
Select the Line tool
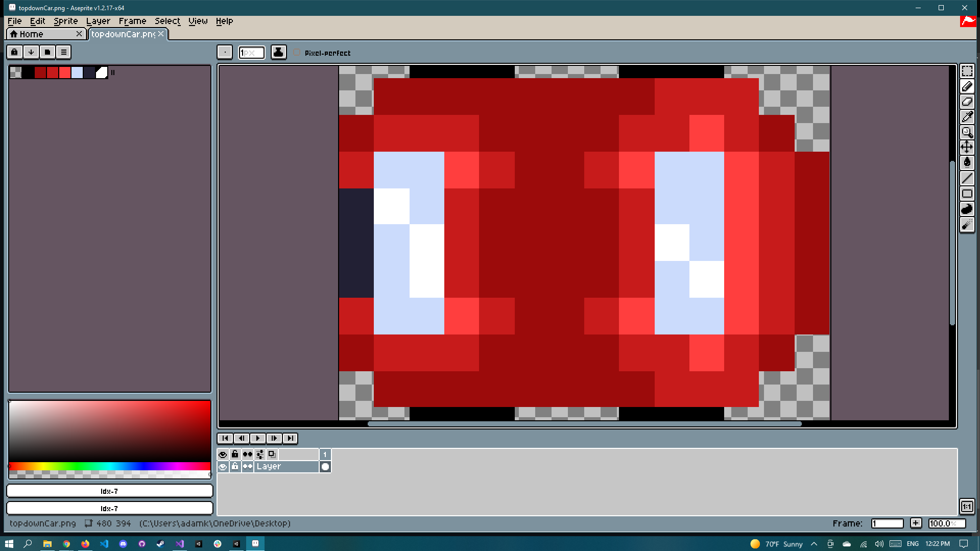(x=967, y=178)
